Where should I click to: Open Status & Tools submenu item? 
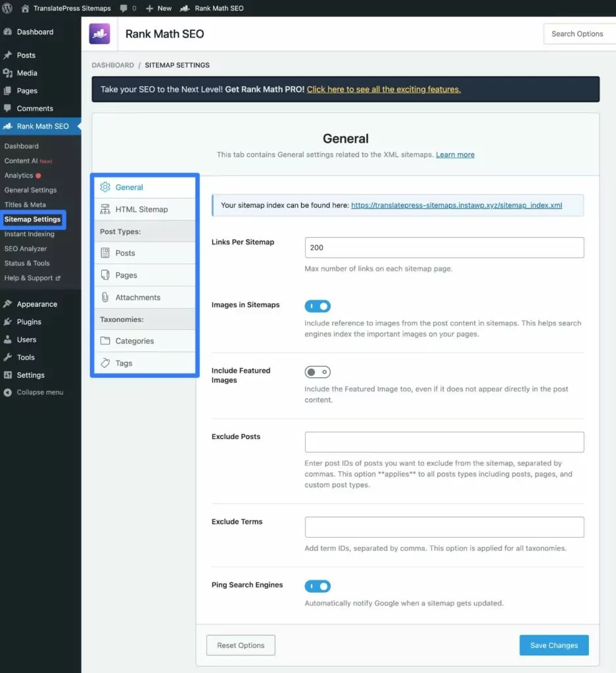point(27,263)
